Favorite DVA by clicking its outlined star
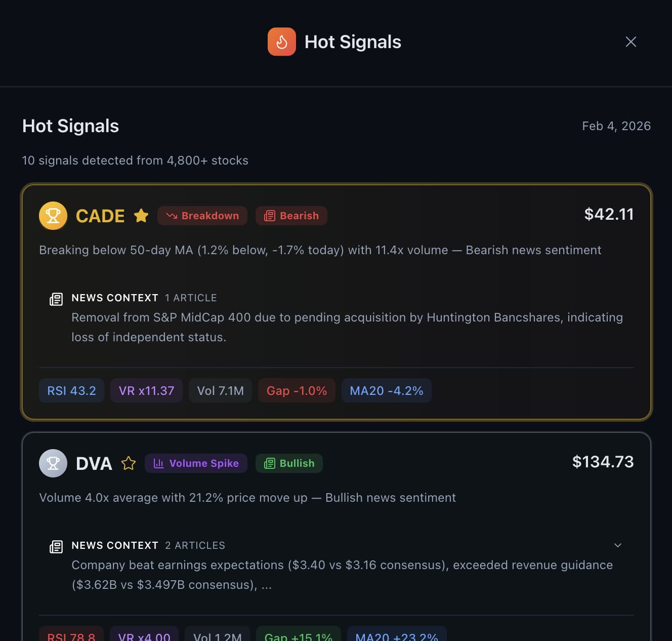 (129, 463)
